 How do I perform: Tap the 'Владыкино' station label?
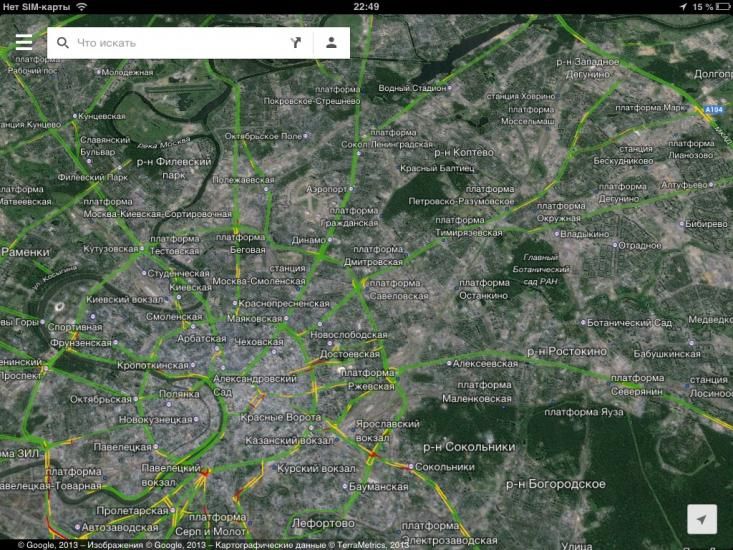point(584,234)
